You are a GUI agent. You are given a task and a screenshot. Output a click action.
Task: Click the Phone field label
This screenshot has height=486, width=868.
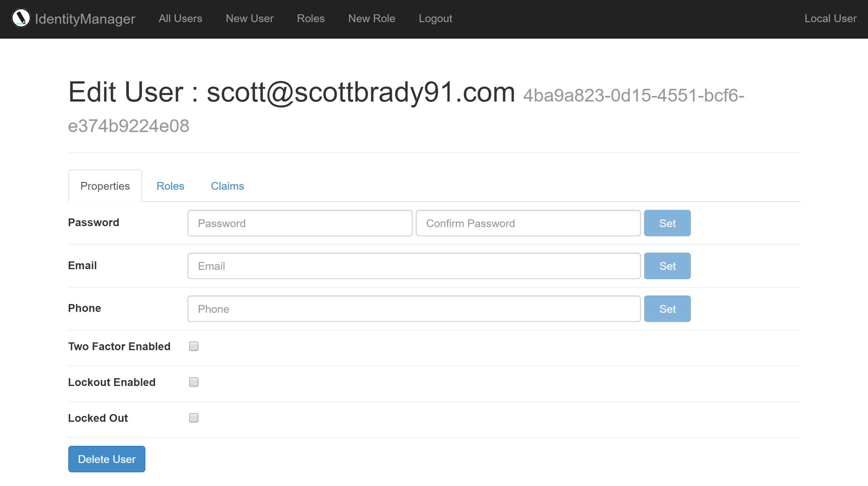pos(84,308)
